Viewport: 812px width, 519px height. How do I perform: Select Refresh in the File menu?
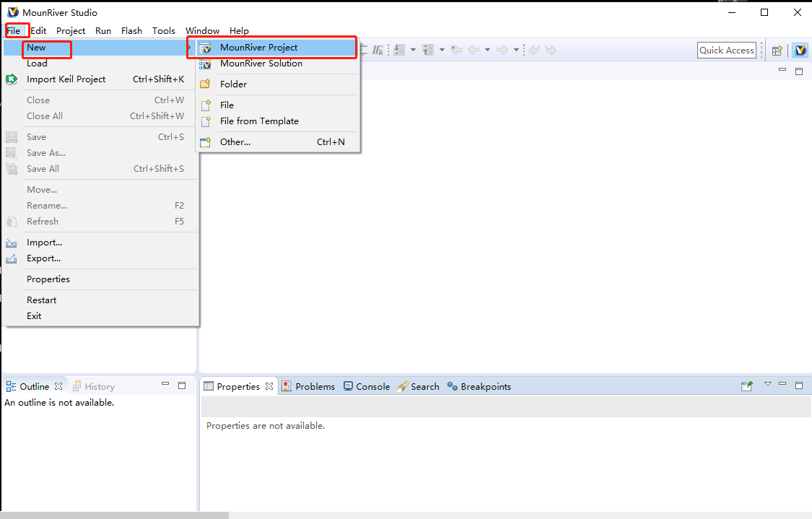pos(100,222)
